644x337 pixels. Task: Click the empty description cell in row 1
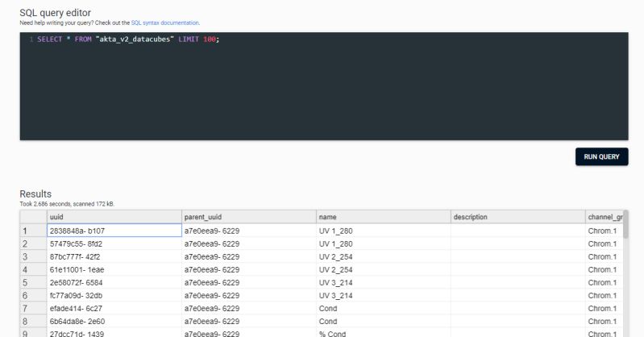point(518,231)
